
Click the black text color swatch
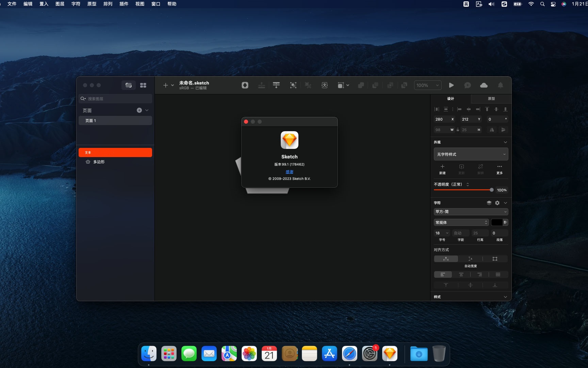tap(496, 223)
